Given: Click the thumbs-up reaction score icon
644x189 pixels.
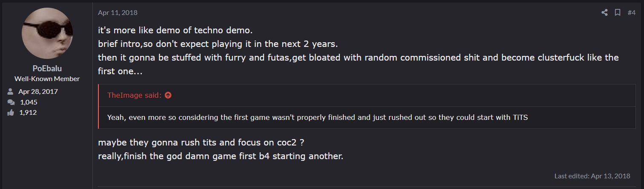Looking at the screenshot, I should click(x=11, y=113).
